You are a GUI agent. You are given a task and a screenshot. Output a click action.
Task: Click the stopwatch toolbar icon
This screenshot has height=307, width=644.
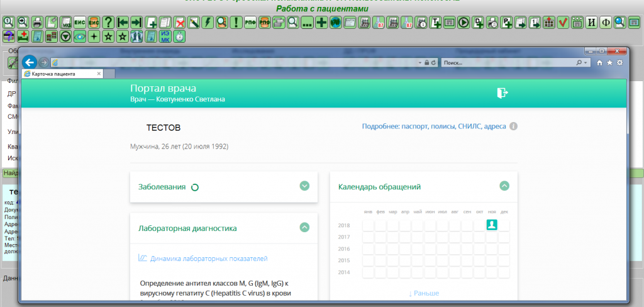pos(180,36)
